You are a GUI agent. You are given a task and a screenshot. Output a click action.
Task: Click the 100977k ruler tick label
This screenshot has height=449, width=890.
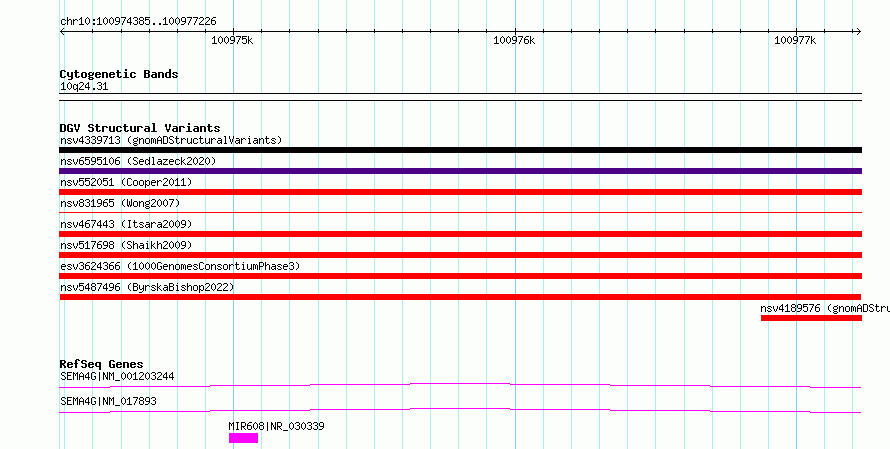tap(795, 40)
